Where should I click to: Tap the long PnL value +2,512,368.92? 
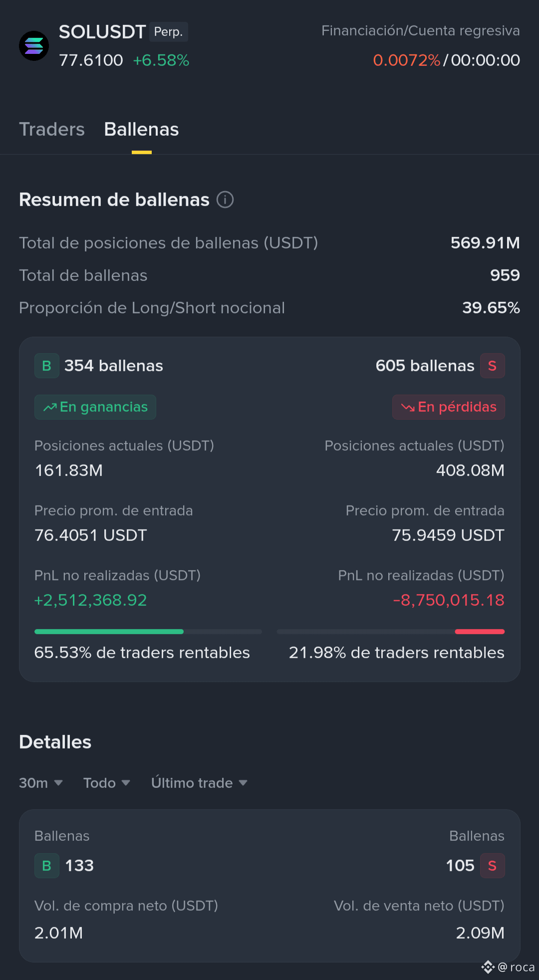click(90, 600)
